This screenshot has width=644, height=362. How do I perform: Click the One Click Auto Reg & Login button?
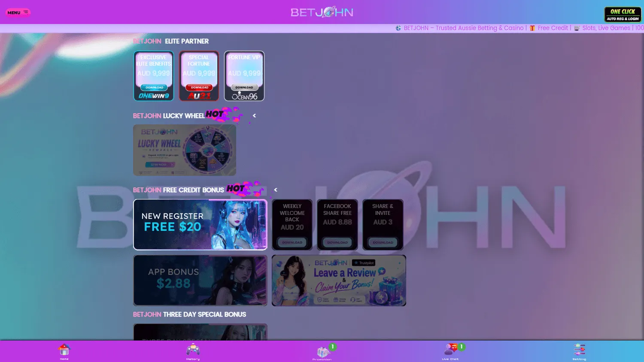623,15
